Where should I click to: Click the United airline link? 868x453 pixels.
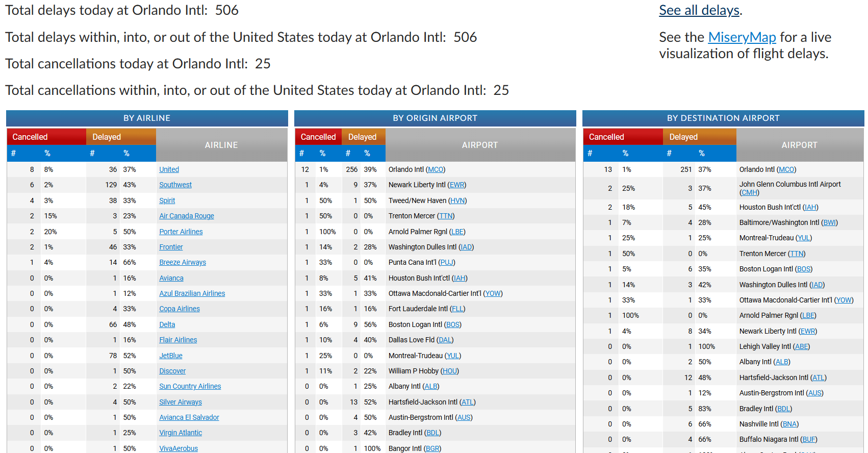(169, 169)
